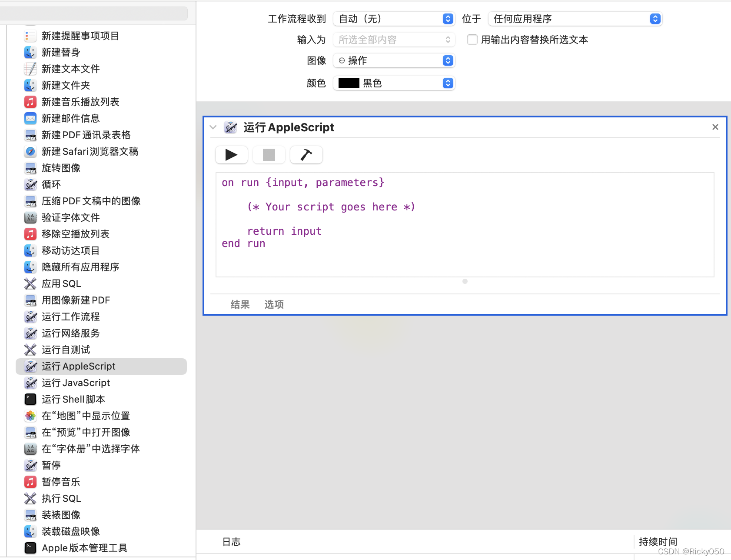Compile the script with the hammer button
This screenshot has width=731, height=560.
[x=306, y=155]
